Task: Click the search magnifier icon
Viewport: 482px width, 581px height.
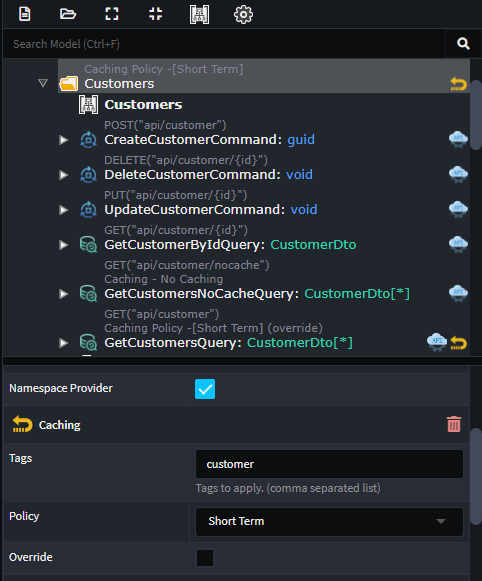Action: tap(463, 44)
